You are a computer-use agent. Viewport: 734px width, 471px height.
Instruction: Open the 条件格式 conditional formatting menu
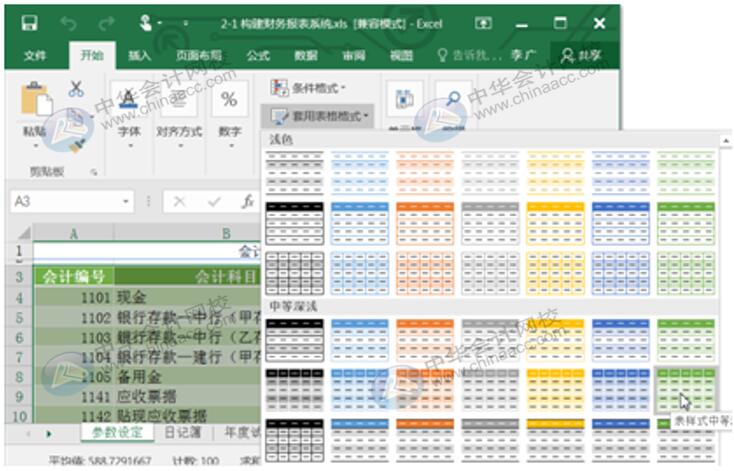(308, 88)
